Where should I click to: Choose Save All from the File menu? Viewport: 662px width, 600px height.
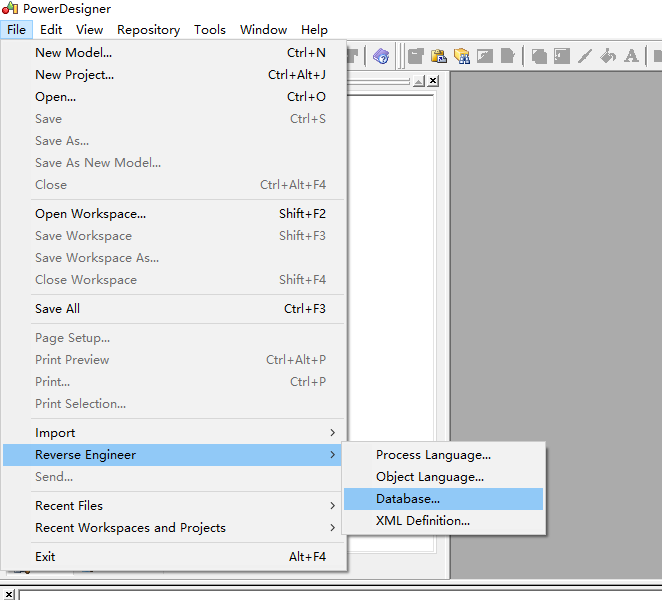point(174,309)
